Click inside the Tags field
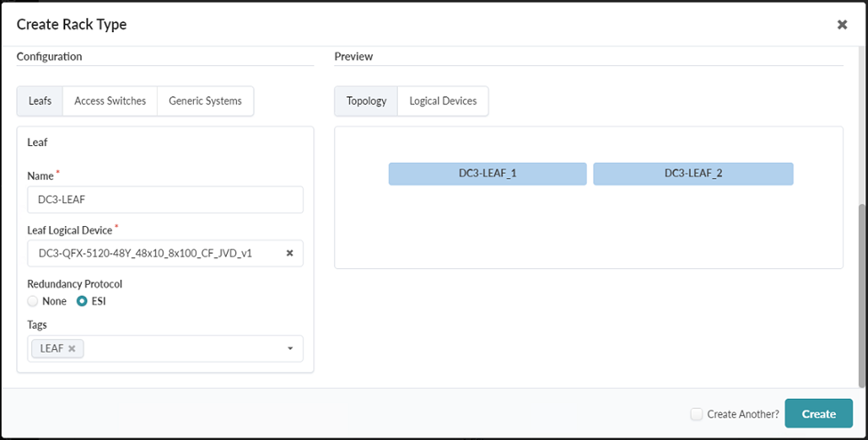Viewport: 868px width, 440px height. [178, 348]
